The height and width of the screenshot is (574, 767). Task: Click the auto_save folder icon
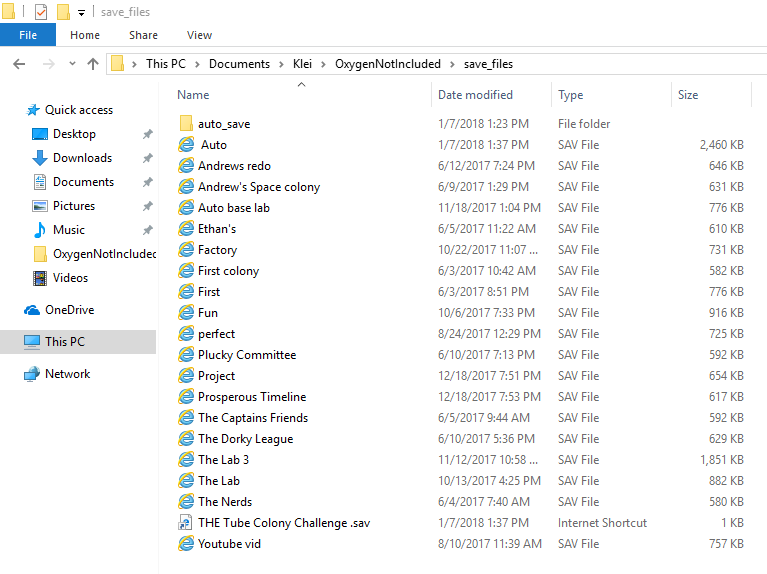(186, 124)
